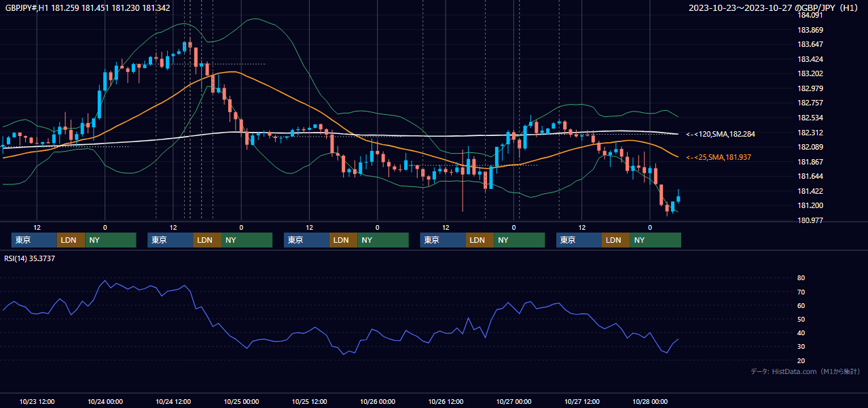Select the 2023-10-23~2023-10-27 GBP/JPY (H1) title
868x408 pixels.
774,7
